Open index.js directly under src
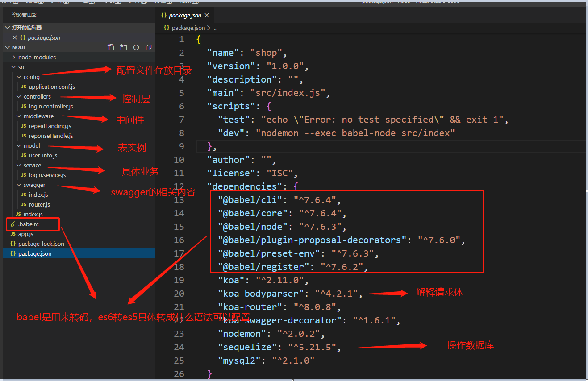 [x=33, y=214]
